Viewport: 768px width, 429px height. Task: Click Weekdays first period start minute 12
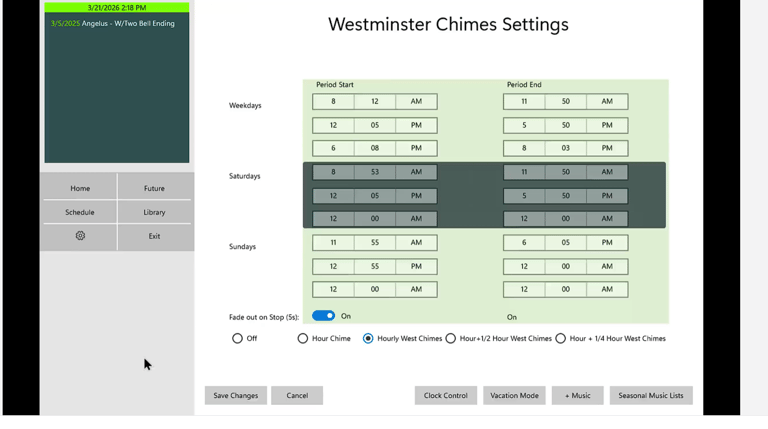click(x=375, y=101)
